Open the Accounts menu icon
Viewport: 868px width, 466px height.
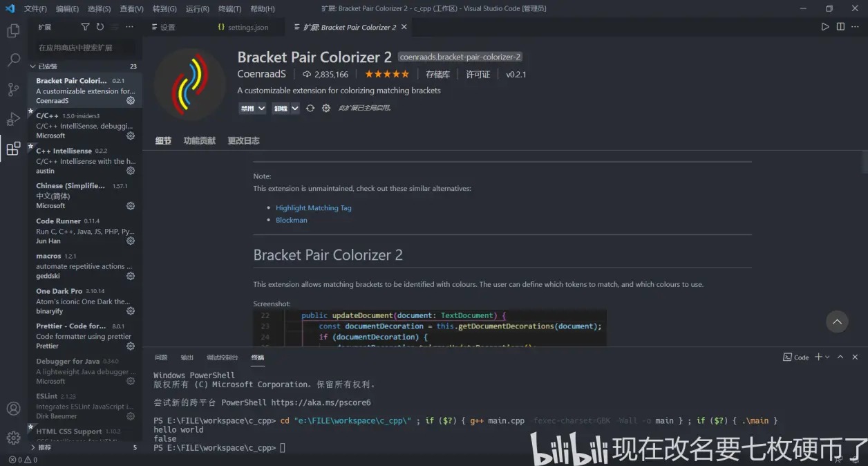13,408
